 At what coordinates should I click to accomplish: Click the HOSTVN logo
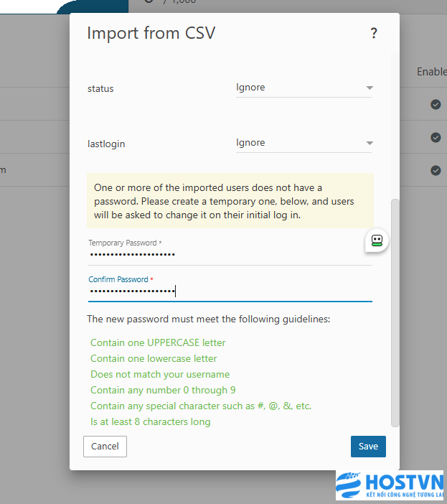[390, 485]
